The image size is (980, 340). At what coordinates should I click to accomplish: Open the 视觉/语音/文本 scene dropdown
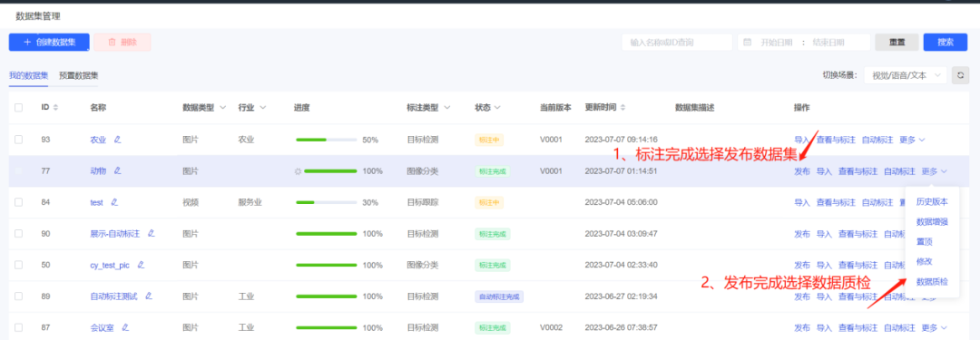pyautogui.click(x=906, y=75)
